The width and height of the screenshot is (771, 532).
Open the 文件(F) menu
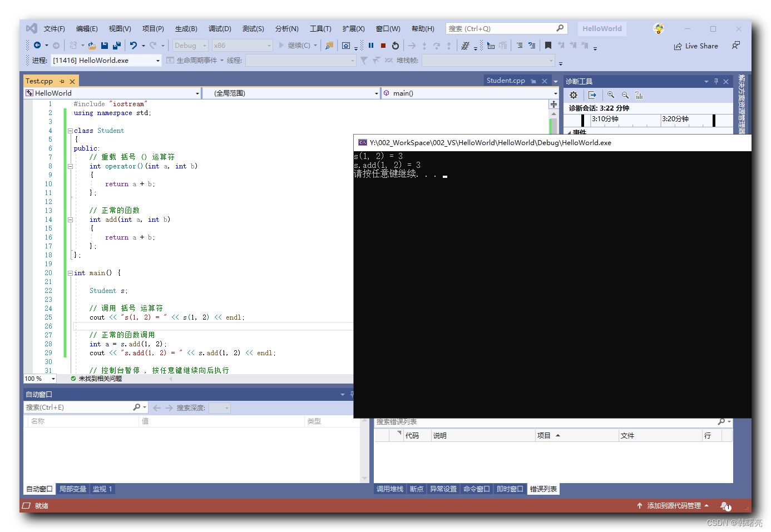point(55,29)
